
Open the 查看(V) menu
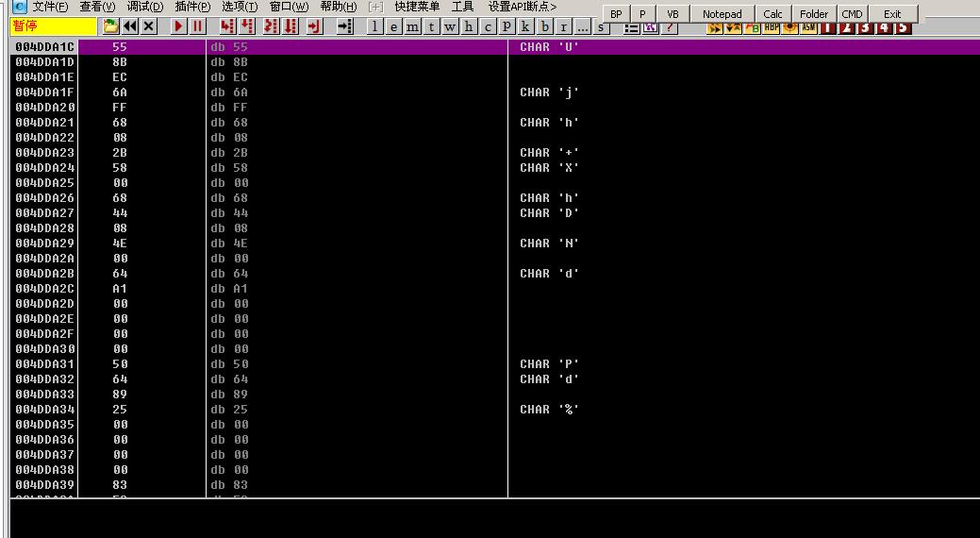coord(97,7)
